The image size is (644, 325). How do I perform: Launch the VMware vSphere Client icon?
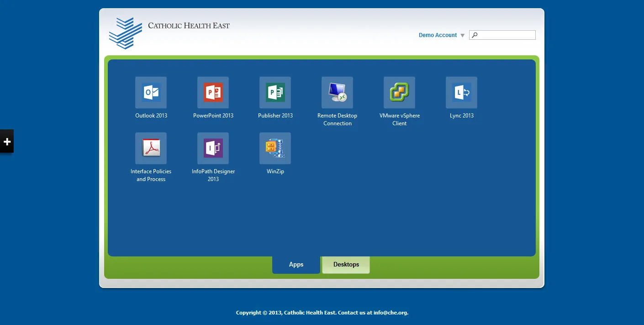399,92
